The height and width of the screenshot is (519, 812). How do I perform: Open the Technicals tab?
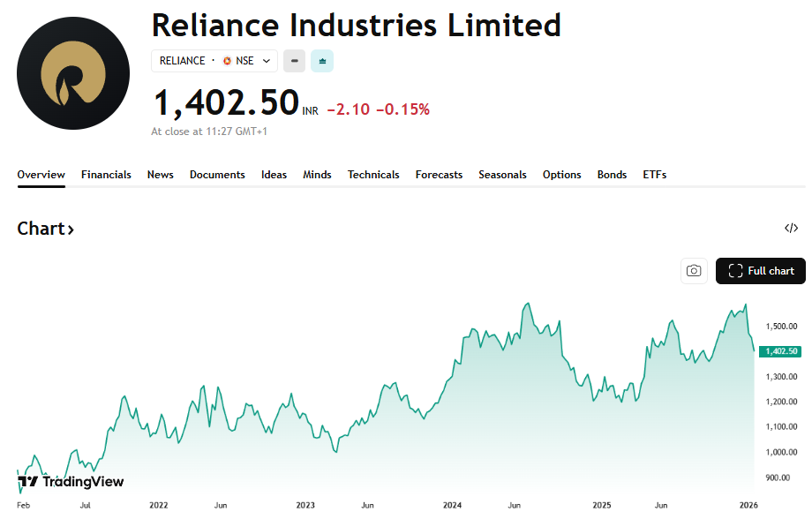(373, 175)
